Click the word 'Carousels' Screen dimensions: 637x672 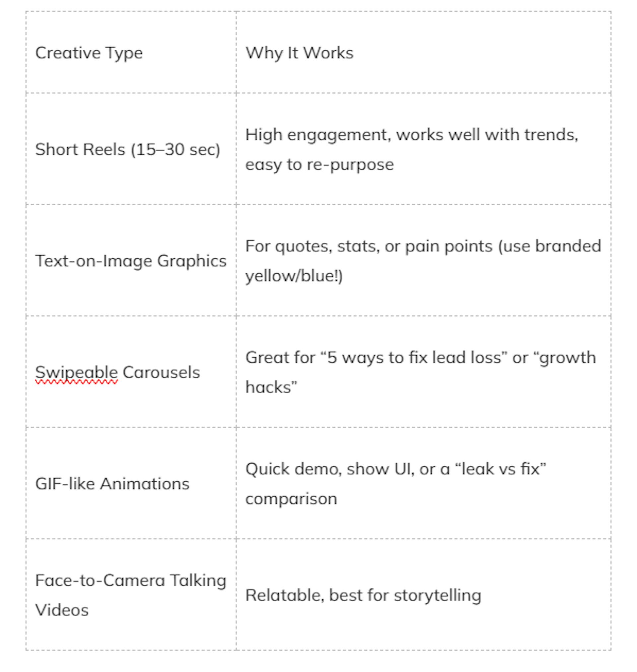pyautogui.click(x=161, y=372)
